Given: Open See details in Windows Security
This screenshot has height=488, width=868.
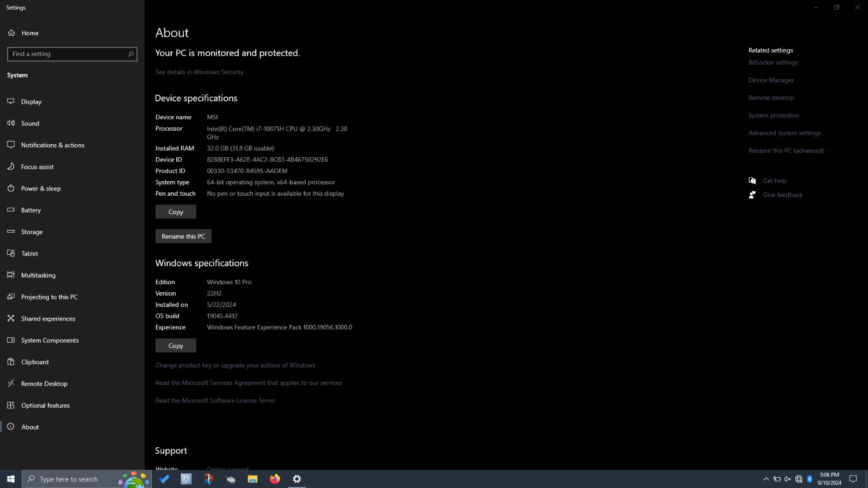Looking at the screenshot, I should (x=199, y=72).
